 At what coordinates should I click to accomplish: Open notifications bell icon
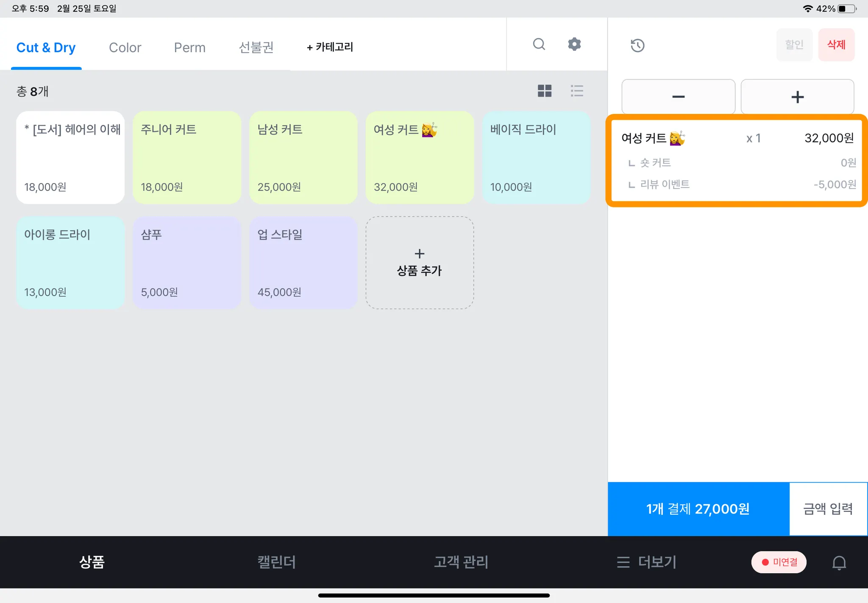(839, 562)
